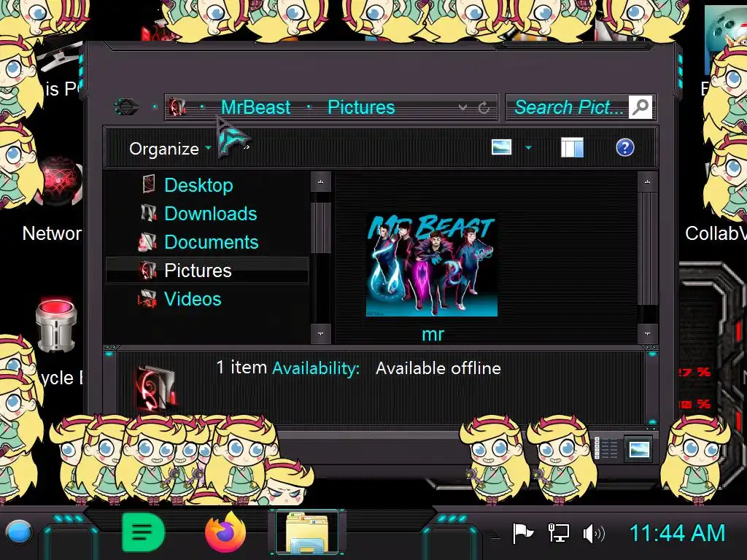Select the Mr Beast image thumbnail

432,265
